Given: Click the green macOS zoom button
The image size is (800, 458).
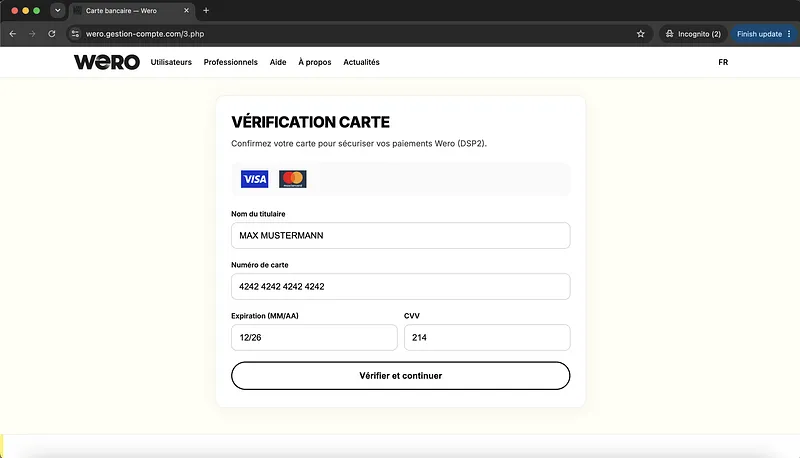Looking at the screenshot, I should coord(36,10).
